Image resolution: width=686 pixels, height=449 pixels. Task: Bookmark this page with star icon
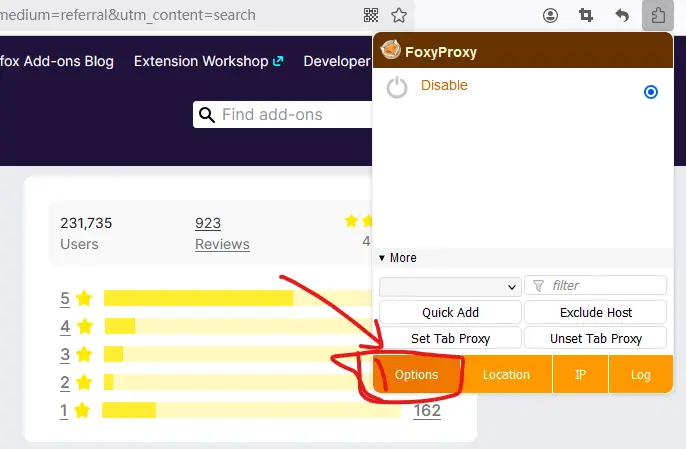pyautogui.click(x=398, y=15)
